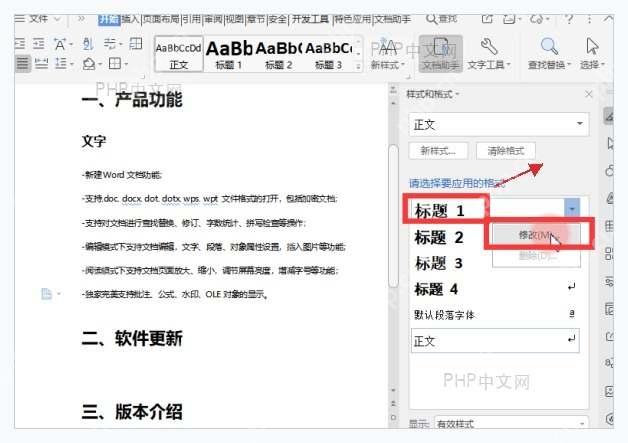628x443 pixels.
Task: Close the 样式和格式 side panel
Action: click(x=589, y=94)
